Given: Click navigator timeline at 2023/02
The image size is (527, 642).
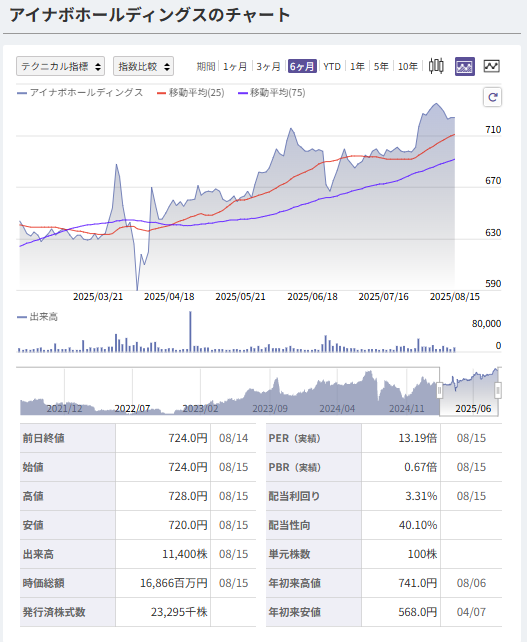Looking at the screenshot, I should 200,408.
